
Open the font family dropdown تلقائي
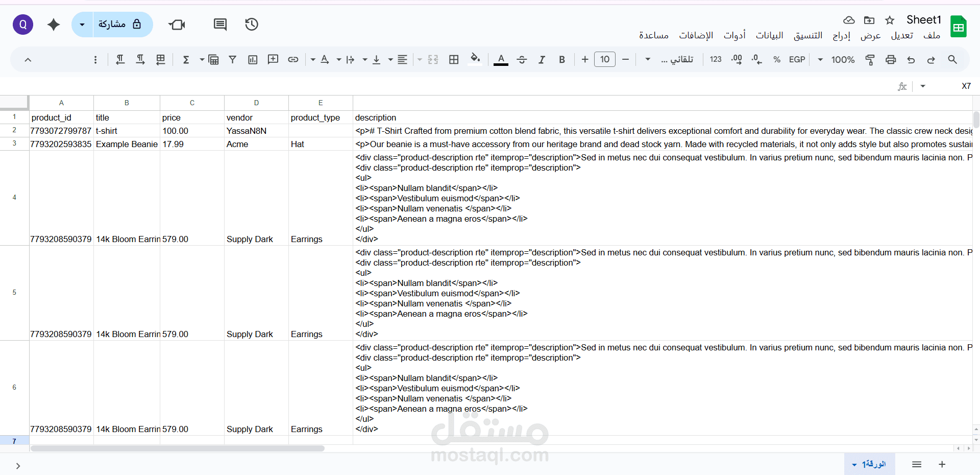point(671,60)
